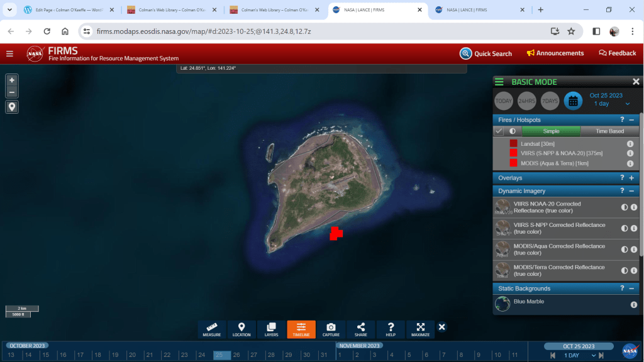Viewport: 644px width, 362px height.
Task: Select October 20 on the timeline
Action: 131,355
